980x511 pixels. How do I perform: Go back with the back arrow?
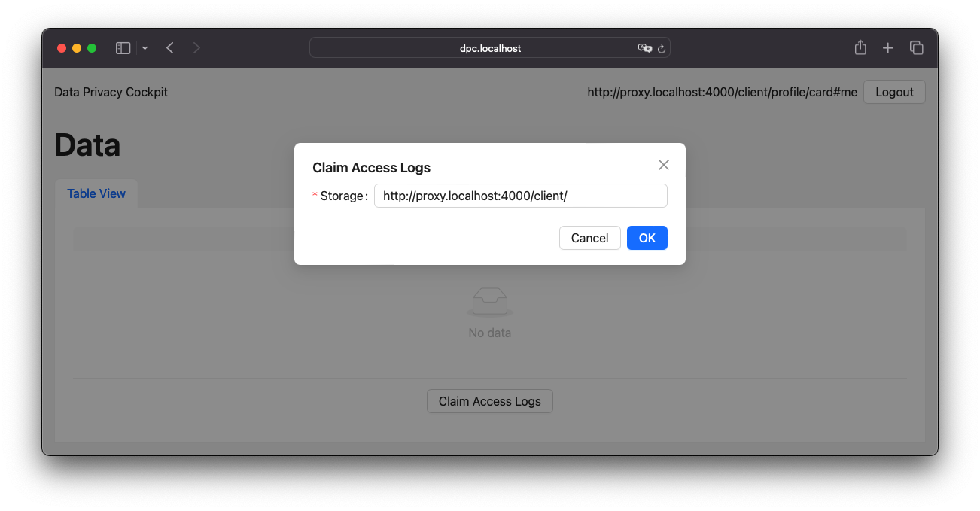170,48
